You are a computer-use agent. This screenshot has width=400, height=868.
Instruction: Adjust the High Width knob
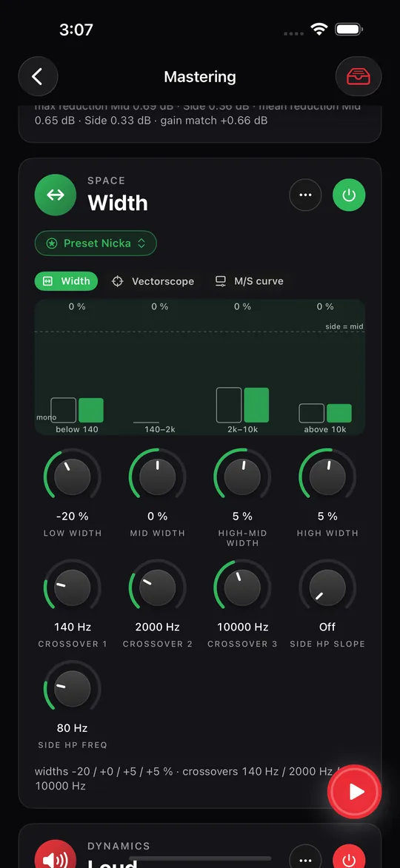pos(327,477)
